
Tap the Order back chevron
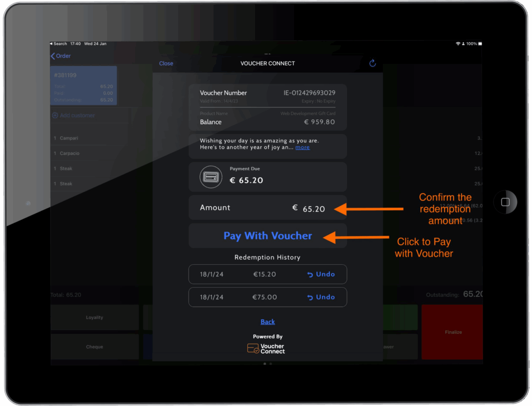pos(53,56)
